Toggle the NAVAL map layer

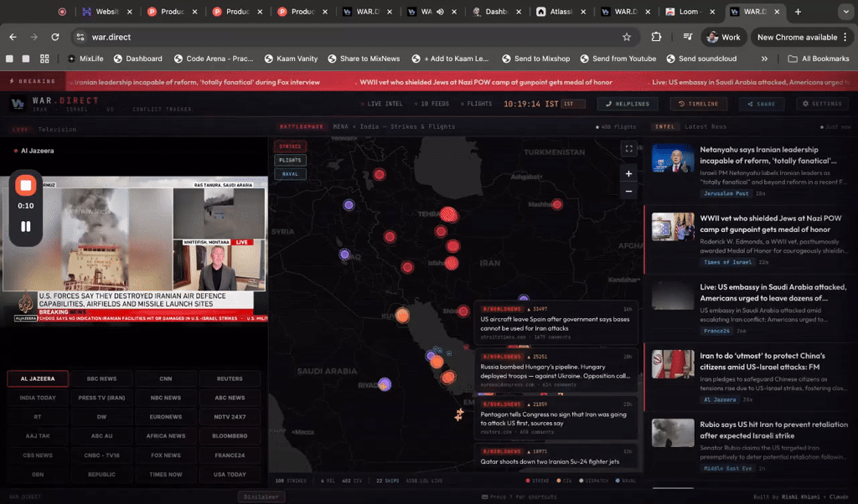click(x=290, y=174)
